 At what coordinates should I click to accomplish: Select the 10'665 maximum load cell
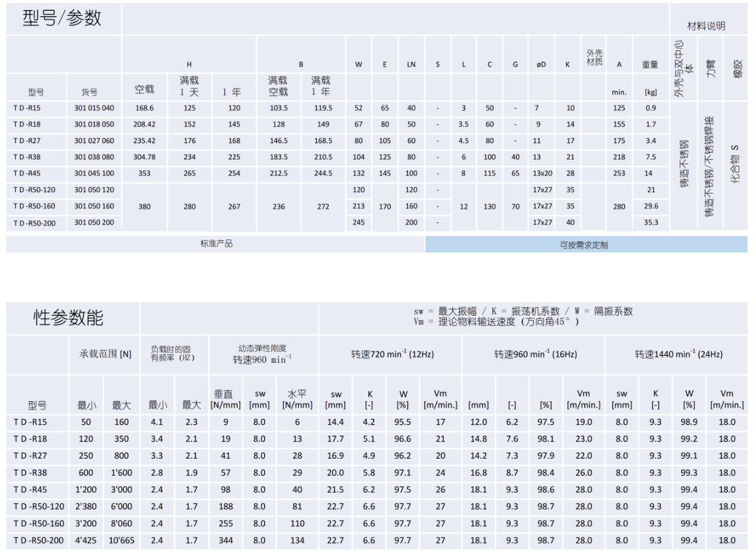coord(121,540)
